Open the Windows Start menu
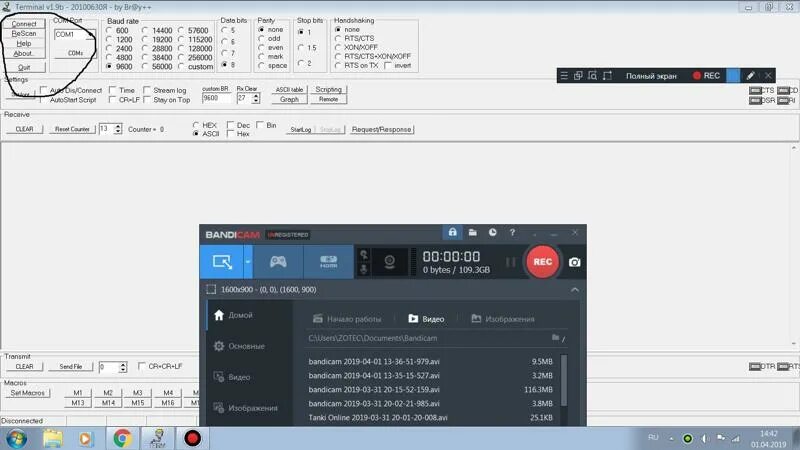The image size is (800, 450). (16, 438)
